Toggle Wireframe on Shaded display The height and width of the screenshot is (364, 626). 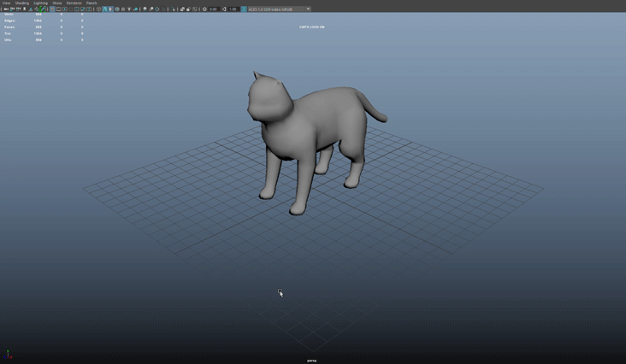click(x=117, y=9)
